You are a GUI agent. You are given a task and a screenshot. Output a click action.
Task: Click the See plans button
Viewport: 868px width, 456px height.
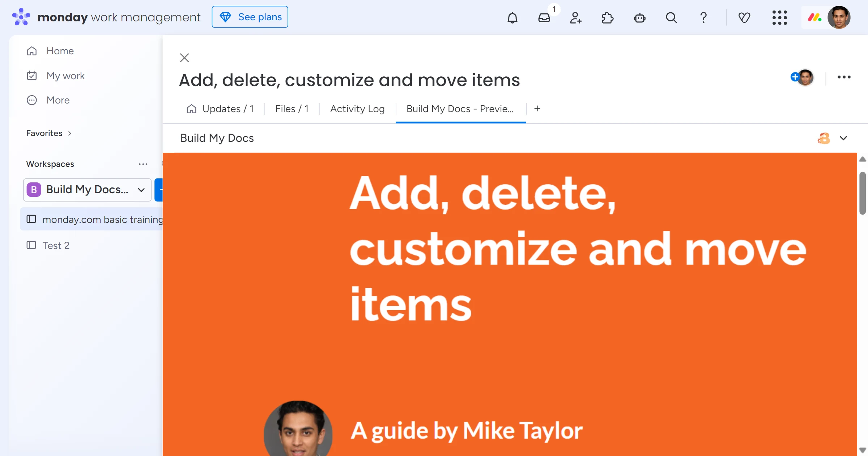pos(250,17)
